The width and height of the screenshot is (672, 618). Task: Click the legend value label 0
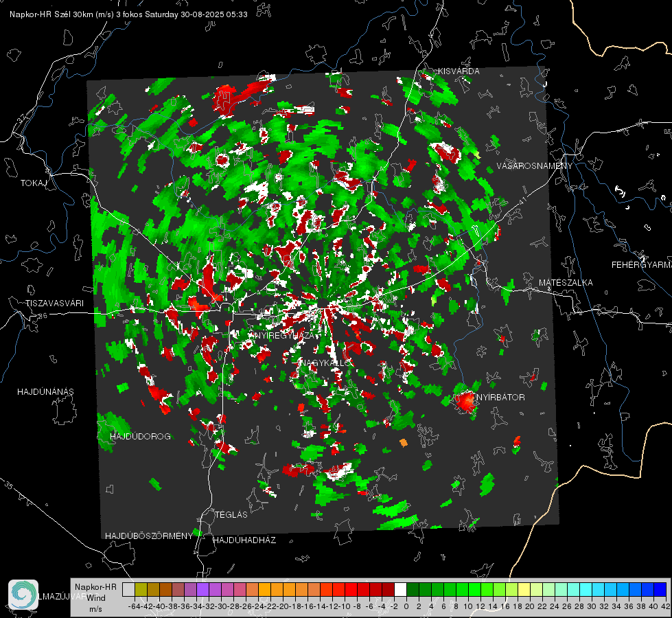[406, 606]
